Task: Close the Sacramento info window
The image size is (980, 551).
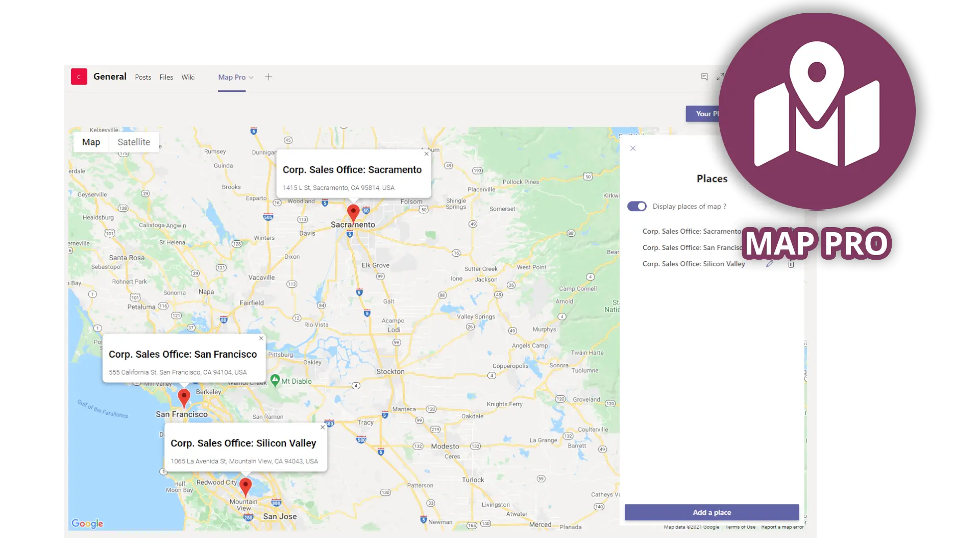Action: click(x=427, y=154)
